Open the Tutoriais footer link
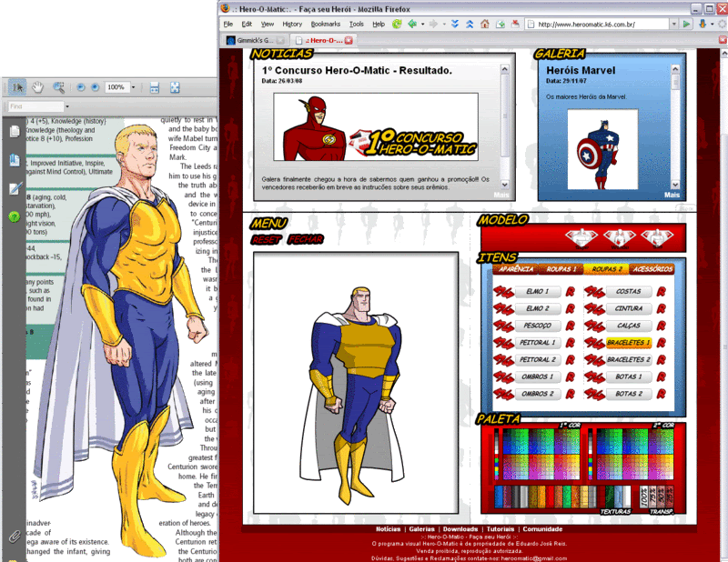This screenshot has height=562, width=728. pos(500,529)
